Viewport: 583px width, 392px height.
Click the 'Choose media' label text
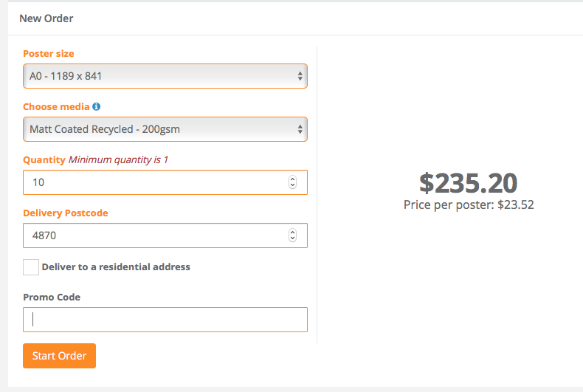[56, 107]
